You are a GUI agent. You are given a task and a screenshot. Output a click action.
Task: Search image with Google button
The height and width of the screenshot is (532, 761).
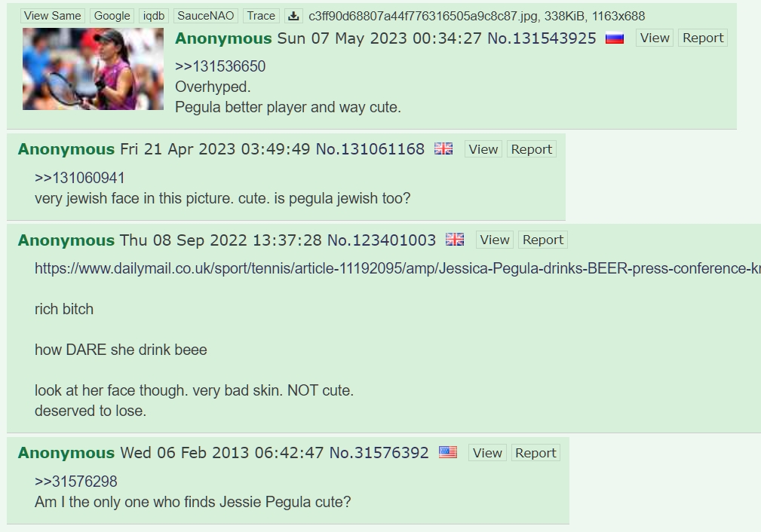[x=112, y=16]
